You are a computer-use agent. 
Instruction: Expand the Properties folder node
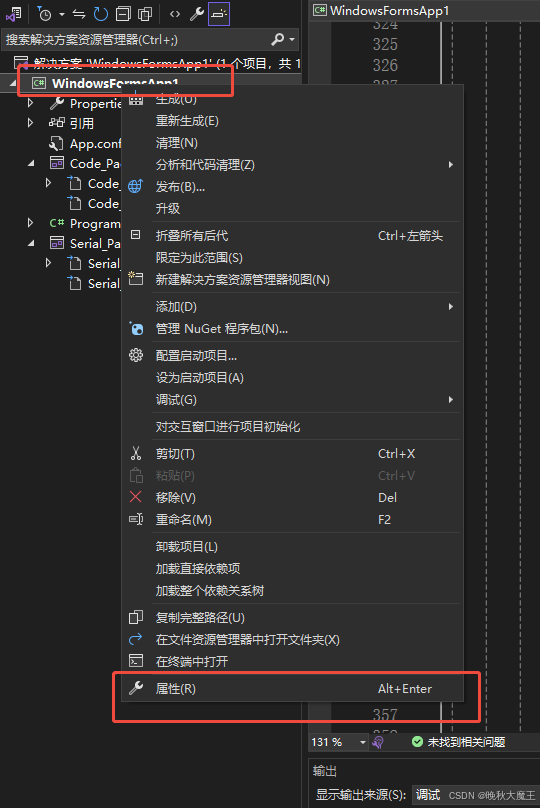(x=30, y=103)
